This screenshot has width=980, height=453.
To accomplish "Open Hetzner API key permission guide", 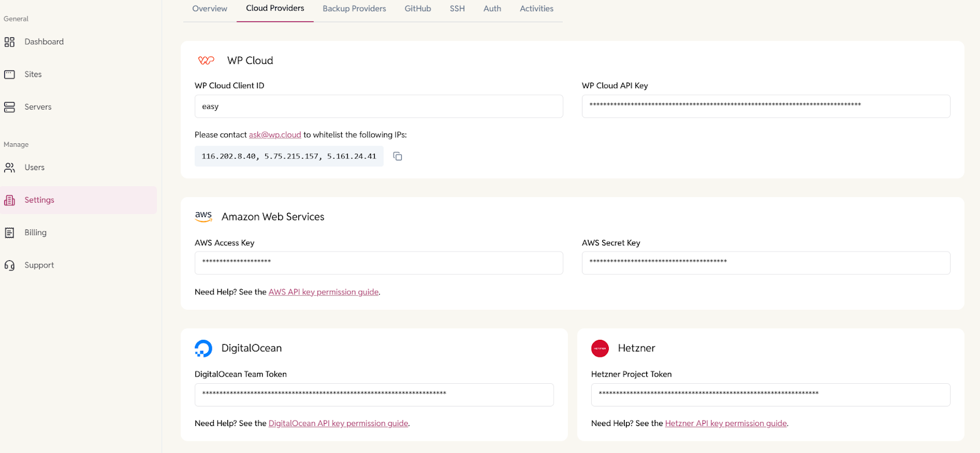I will point(726,424).
